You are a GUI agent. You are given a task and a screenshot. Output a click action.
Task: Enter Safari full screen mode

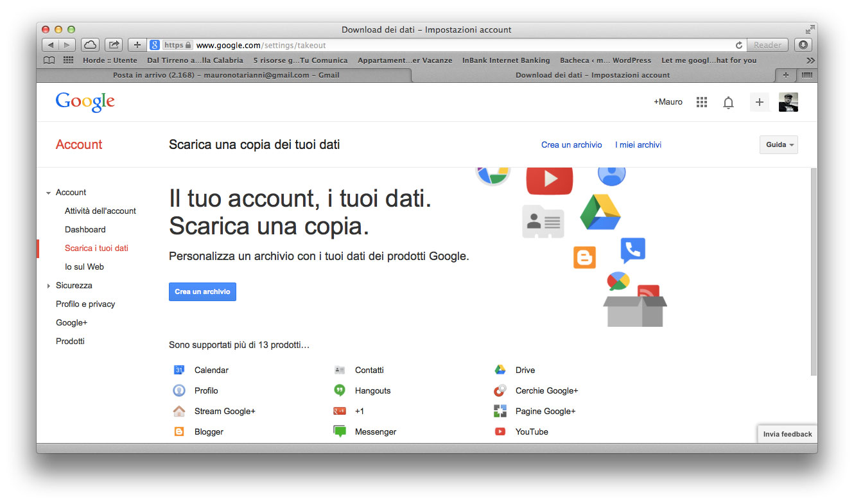point(810,30)
